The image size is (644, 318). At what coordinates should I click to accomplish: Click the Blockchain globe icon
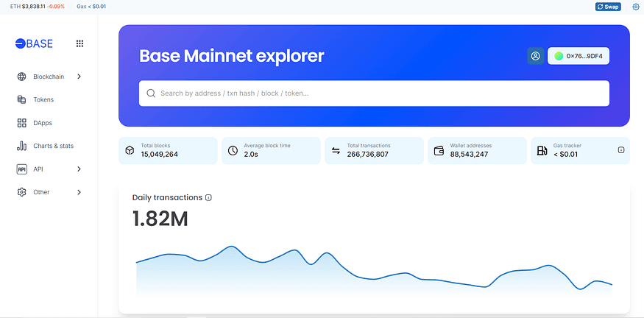(x=22, y=77)
